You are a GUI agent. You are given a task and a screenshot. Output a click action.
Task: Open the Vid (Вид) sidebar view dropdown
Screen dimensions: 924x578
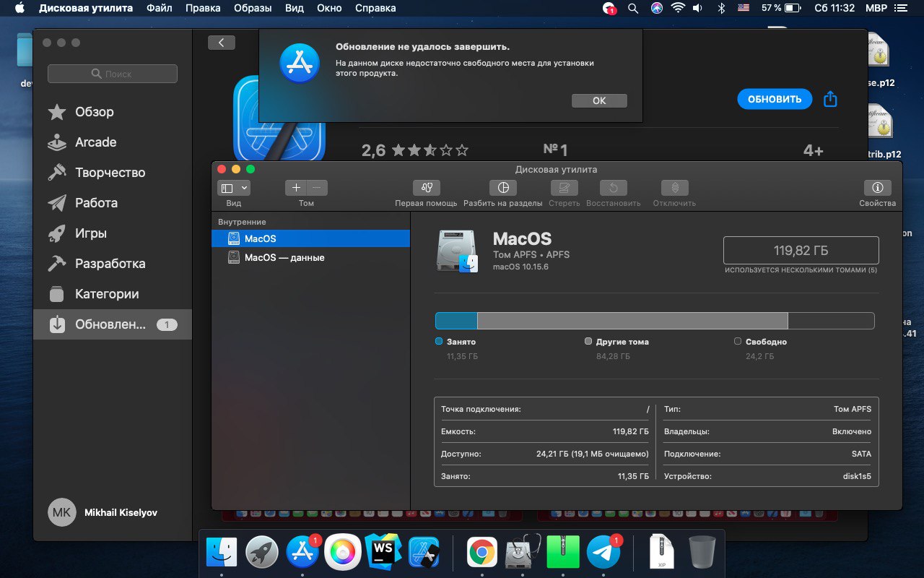[234, 188]
